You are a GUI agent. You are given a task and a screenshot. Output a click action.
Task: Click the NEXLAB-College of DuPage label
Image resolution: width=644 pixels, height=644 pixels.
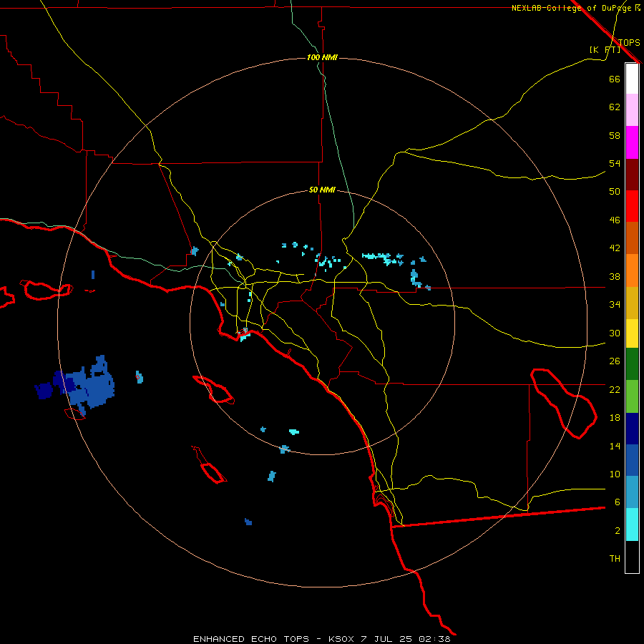pyautogui.click(x=575, y=8)
